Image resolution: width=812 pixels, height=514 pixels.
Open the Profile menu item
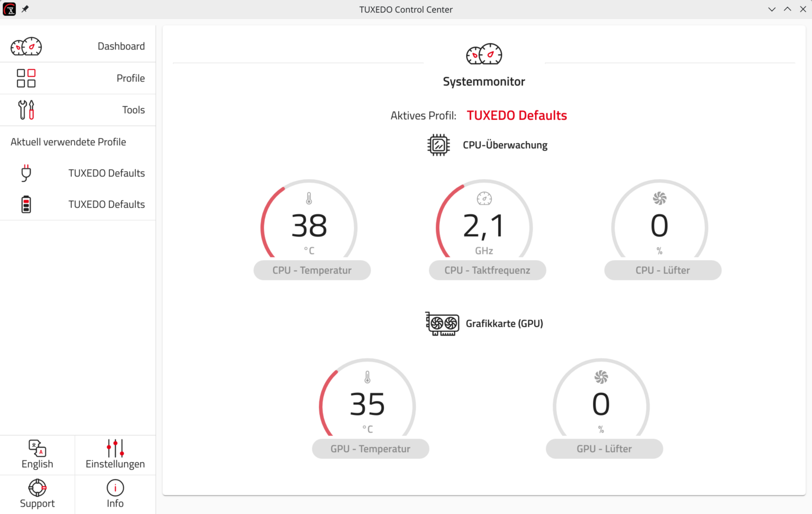pos(78,78)
